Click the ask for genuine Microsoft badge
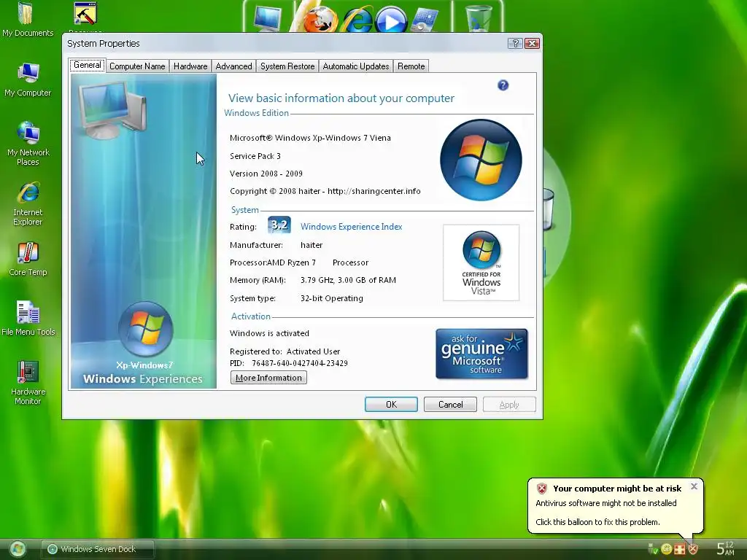This screenshot has height=560, width=747. 481,354
